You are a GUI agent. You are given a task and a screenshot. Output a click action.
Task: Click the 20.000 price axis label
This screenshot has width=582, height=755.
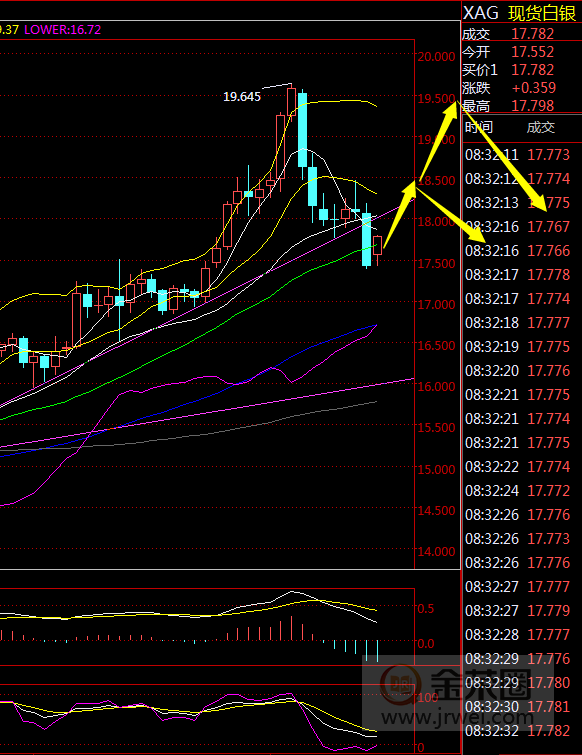point(436,56)
